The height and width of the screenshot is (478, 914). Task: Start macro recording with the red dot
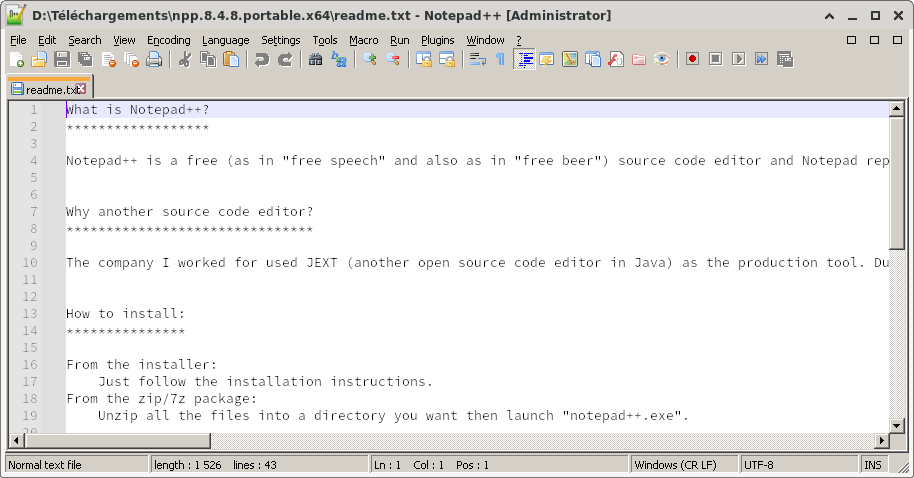(692, 59)
